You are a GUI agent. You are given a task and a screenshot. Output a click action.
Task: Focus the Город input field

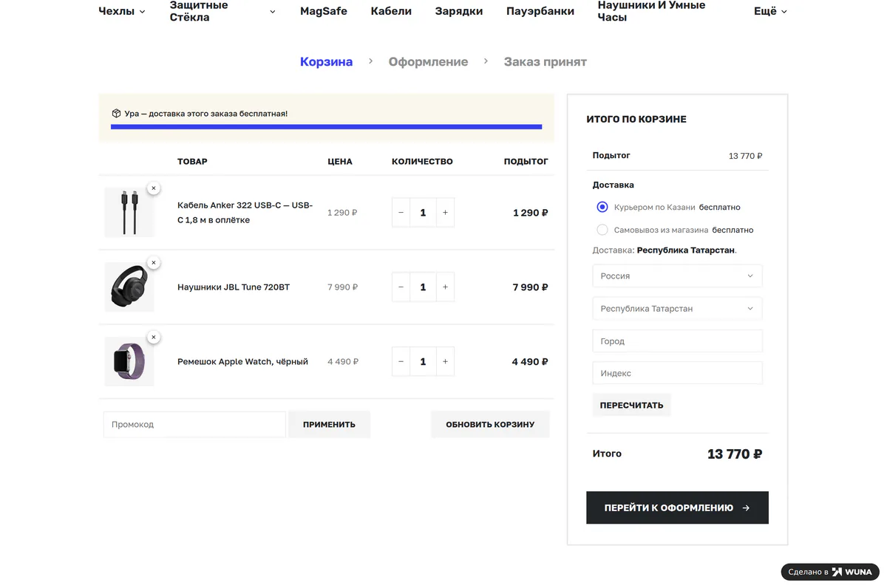click(x=677, y=341)
